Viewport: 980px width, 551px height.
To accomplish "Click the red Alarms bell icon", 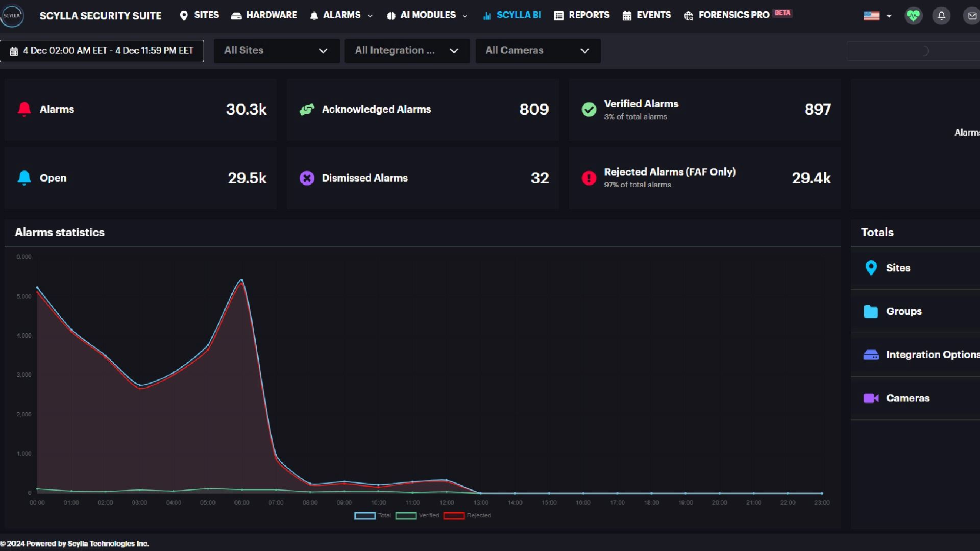I will click(x=24, y=109).
